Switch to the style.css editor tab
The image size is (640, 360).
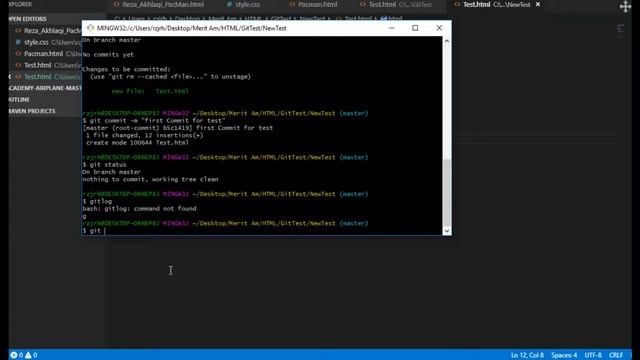[247, 4]
